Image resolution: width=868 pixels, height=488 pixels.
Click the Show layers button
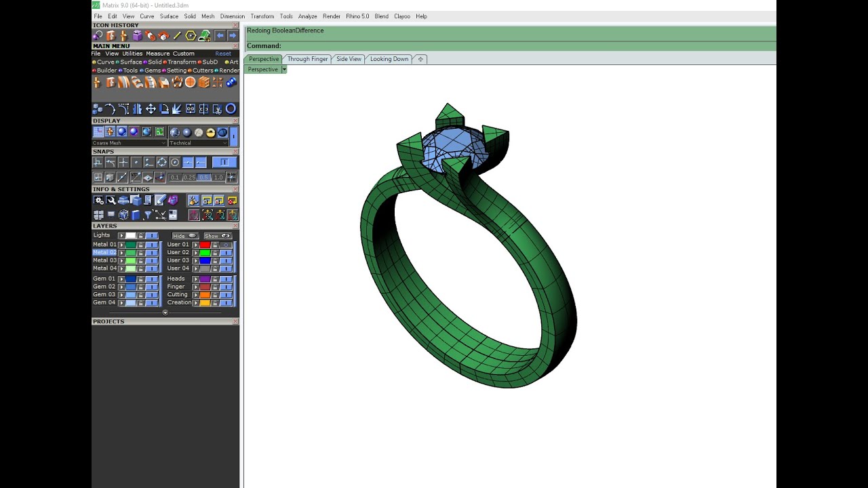(x=218, y=236)
